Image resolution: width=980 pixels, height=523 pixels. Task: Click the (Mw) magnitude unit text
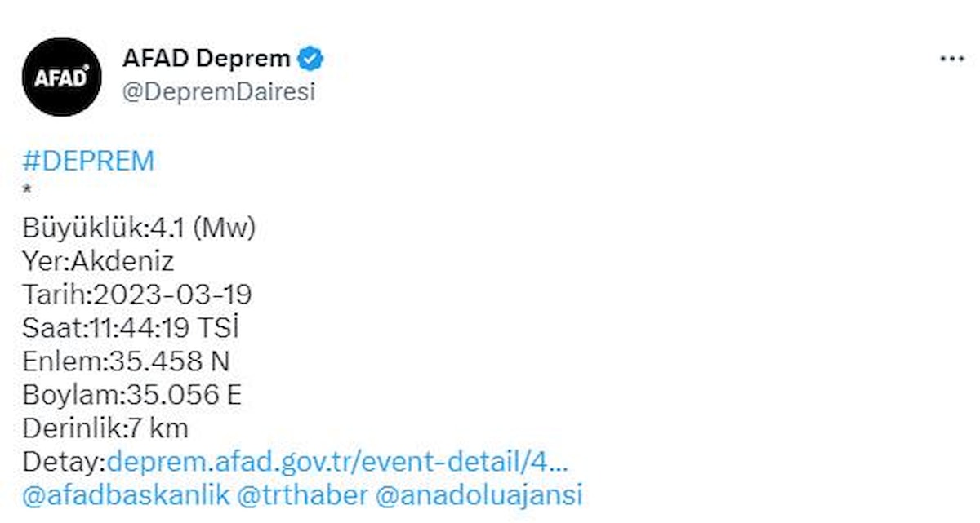click(x=224, y=228)
